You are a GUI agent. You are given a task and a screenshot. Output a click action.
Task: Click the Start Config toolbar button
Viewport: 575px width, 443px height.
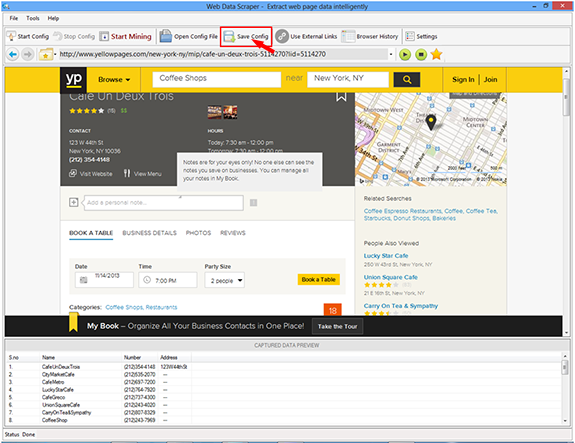click(x=28, y=36)
